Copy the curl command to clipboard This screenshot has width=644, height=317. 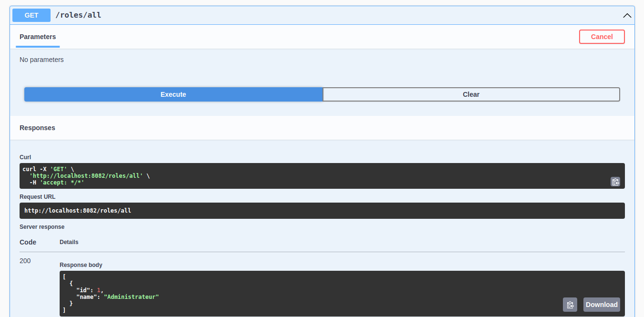coord(615,182)
